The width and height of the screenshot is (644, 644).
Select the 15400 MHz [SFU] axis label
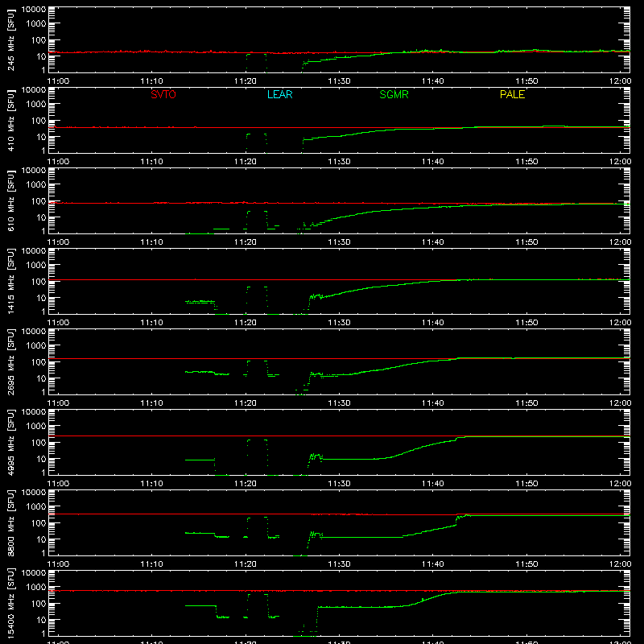point(11,604)
